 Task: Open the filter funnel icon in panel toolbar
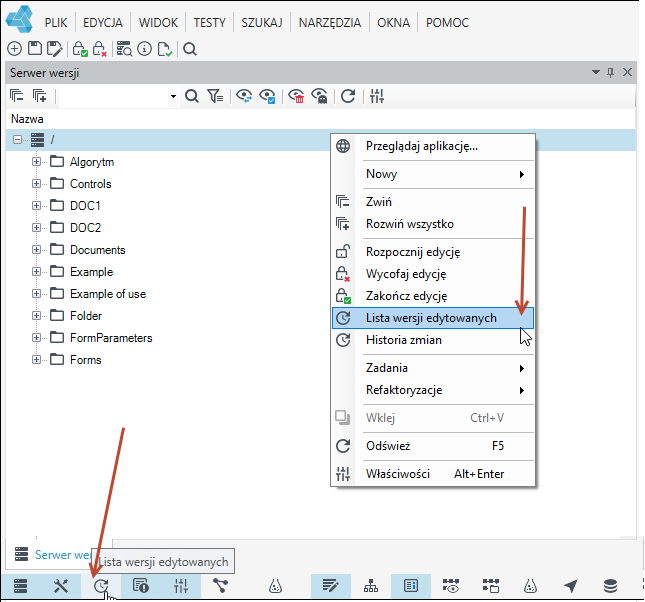[x=215, y=96]
